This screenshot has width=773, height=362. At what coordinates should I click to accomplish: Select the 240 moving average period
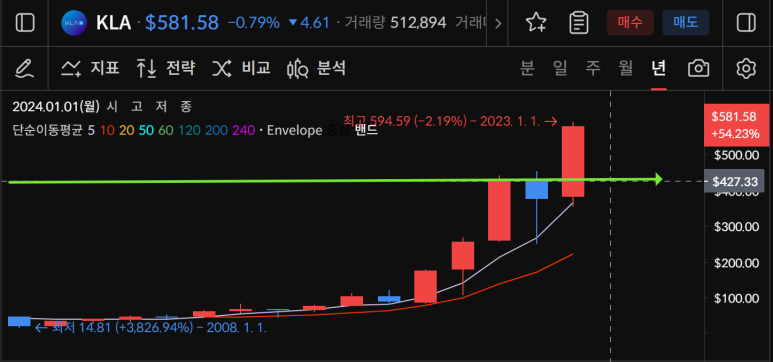coord(244,130)
